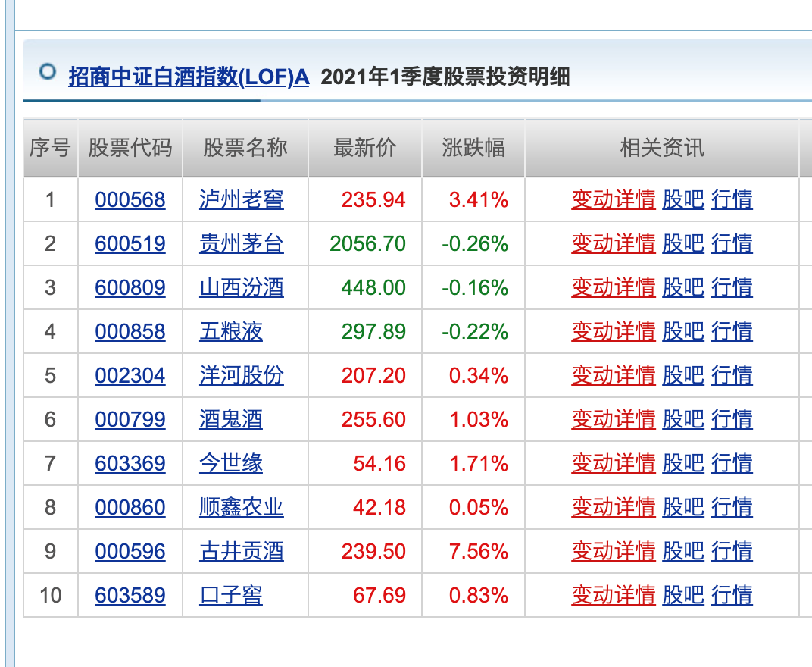This screenshot has height=667, width=812.
Task: Open stock code 000858 link
Action: click(130, 332)
